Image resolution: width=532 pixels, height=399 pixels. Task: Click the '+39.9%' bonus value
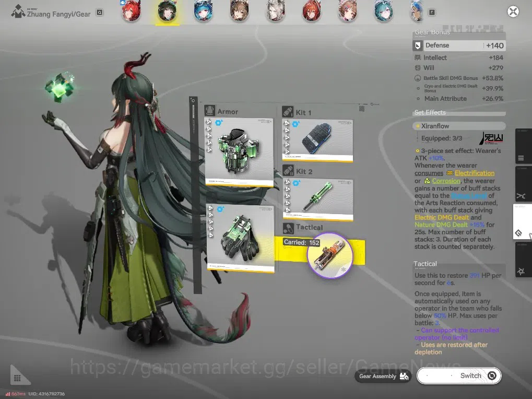click(x=493, y=88)
